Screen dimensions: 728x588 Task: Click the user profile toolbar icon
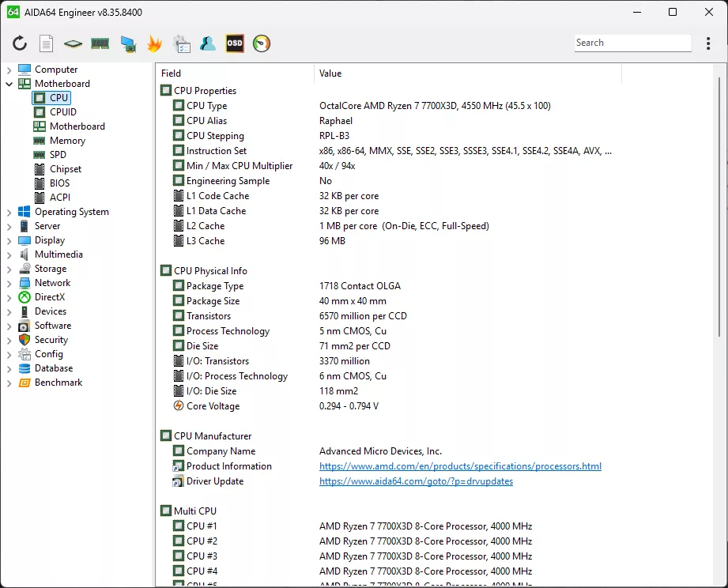[x=208, y=43]
